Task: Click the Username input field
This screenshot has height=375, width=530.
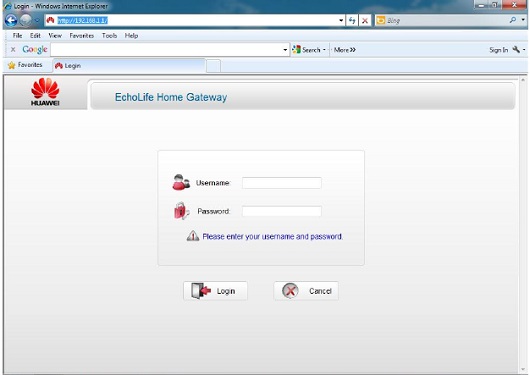Action: 282,183
